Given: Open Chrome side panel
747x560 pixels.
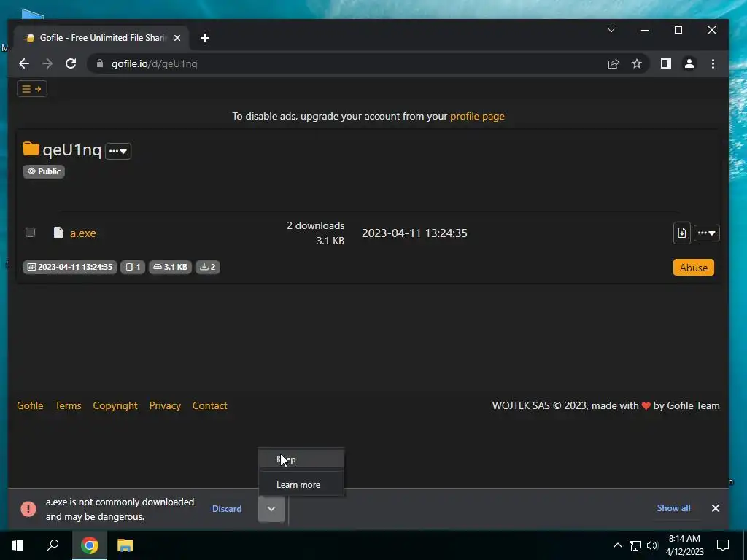Looking at the screenshot, I should point(665,63).
